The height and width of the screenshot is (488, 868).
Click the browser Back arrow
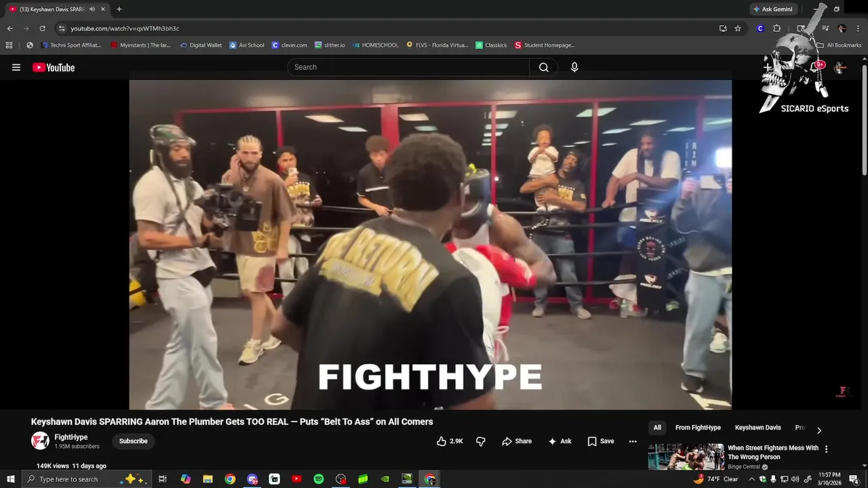click(9, 28)
